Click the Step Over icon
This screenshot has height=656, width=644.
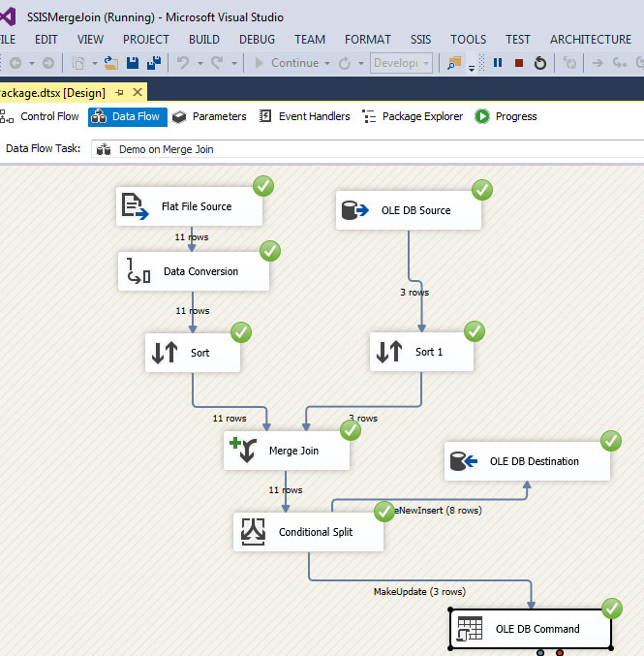(x=620, y=63)
